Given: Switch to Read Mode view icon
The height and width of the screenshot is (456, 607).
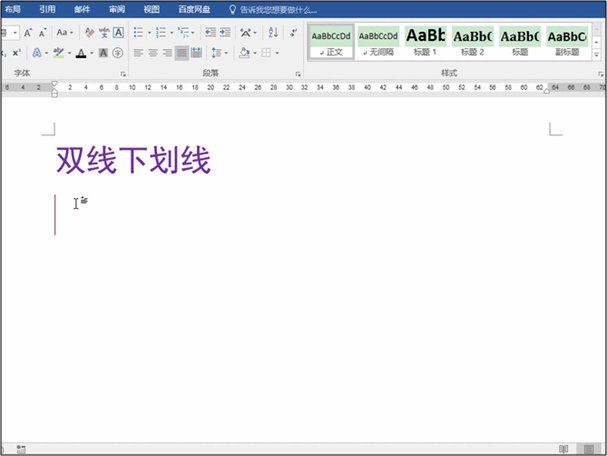Looking at the screenshot, I should tap(564, 449).
